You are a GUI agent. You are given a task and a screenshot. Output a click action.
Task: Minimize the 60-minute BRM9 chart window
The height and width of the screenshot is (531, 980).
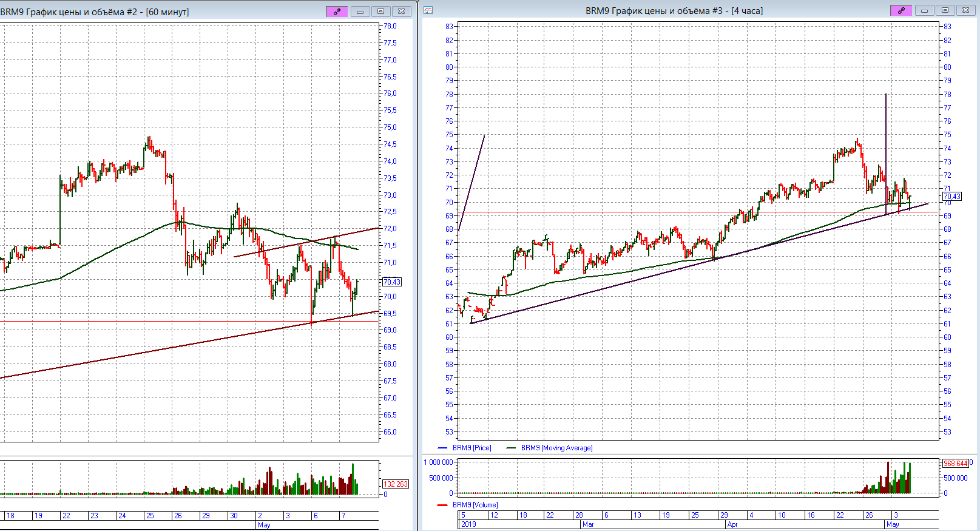click(360, 12)
